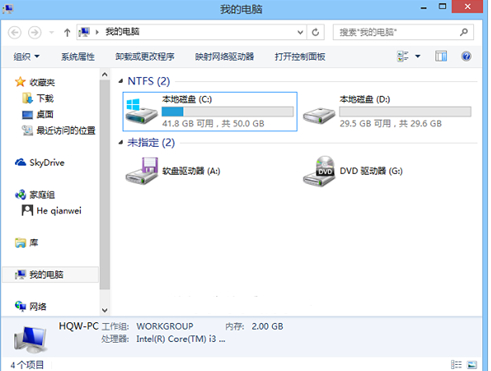Click the D: drive capacity bar
This screenshot has width=491, height=371.
(x=405, y=112)
